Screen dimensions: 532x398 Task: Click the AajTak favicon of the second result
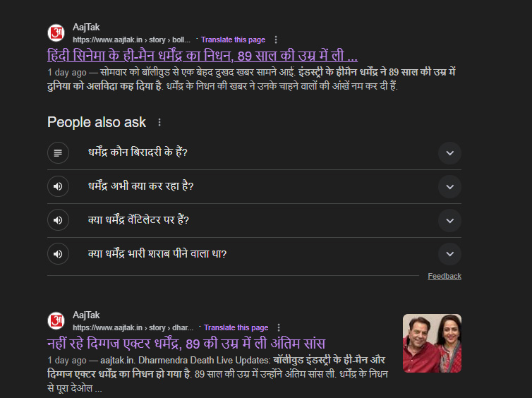56,321
